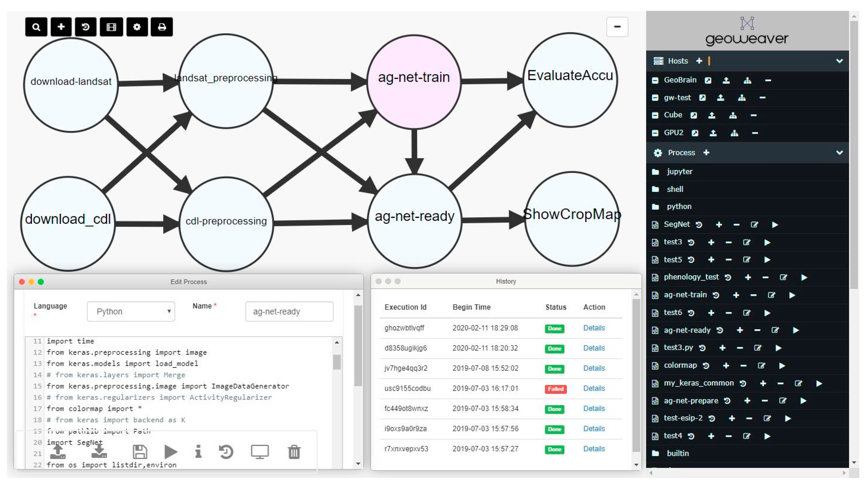Collapse the Process section chevron
Viewport: 868px width, 487px height.
tap(839, 153)
